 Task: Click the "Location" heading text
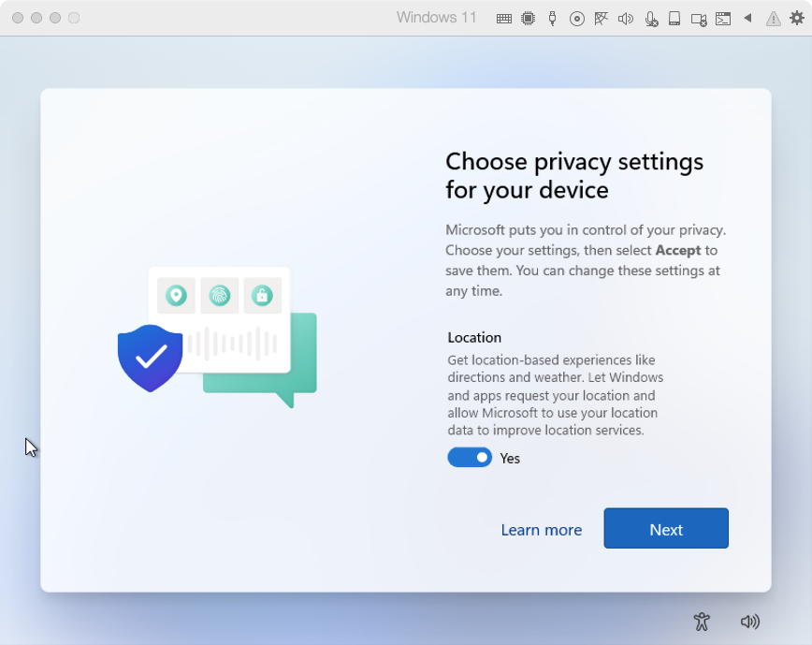(474, 337)
